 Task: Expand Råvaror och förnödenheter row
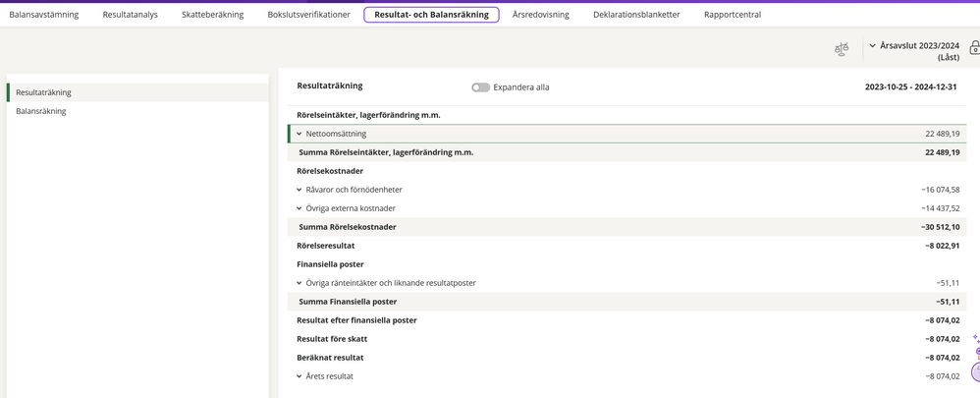point(299,190)
